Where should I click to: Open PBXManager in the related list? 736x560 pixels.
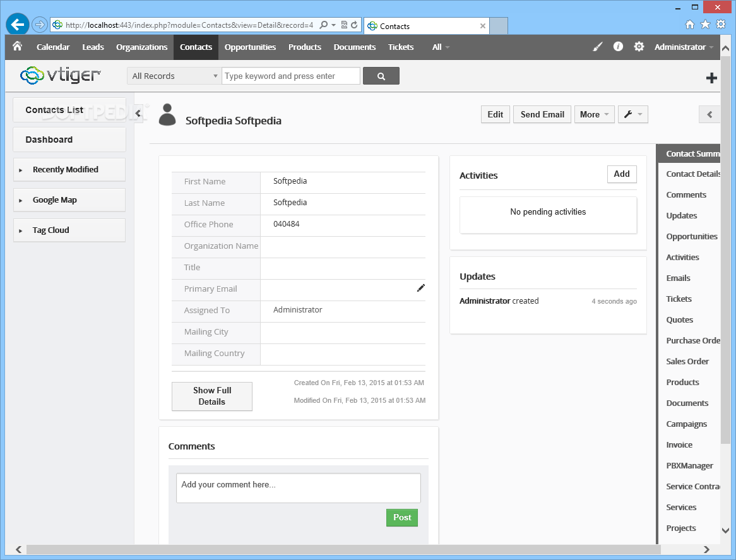(689, 466)
